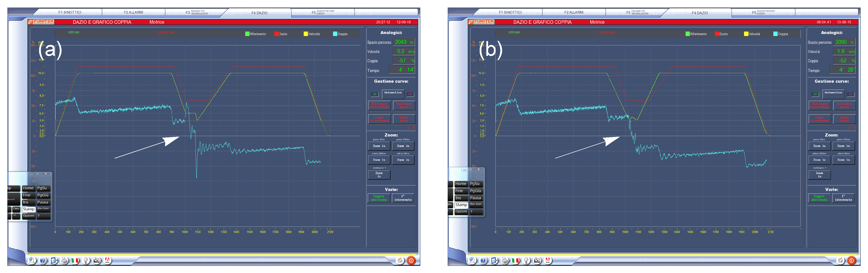Toggle Coppia abilitata button in panel (a)

tap(379, 198)
